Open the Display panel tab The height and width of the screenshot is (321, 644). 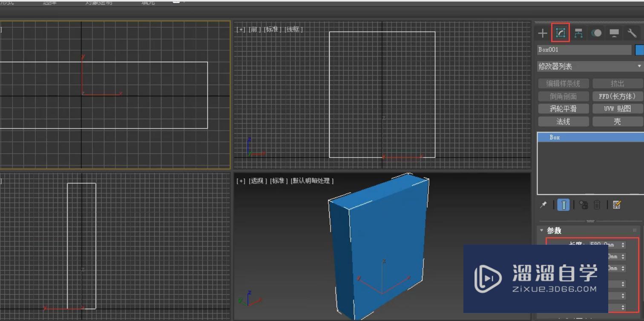pyautogui.click(x=614, y=33)
